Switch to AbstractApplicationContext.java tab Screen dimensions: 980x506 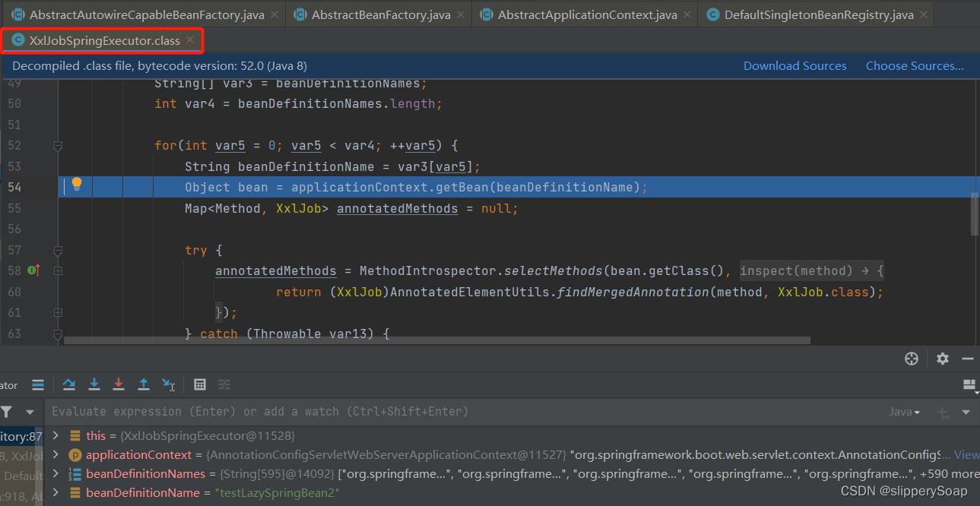pyautogui.click(x=585, y=14)
